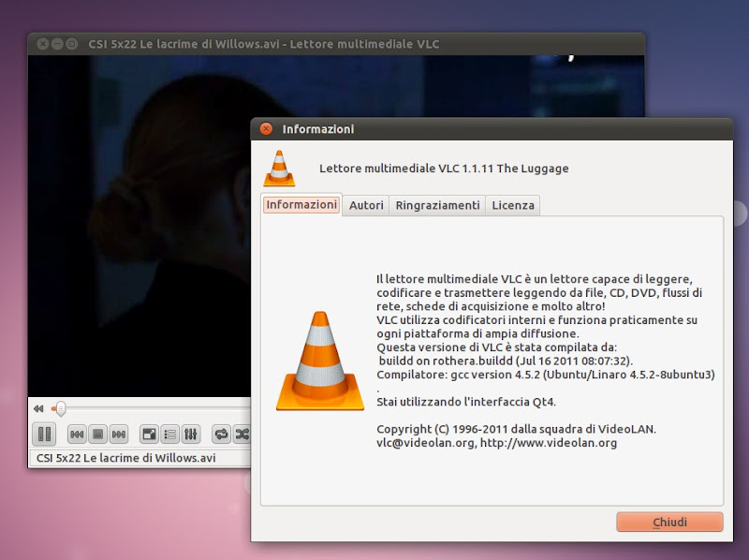Viewport: 749px width, 560px height.
Task: Click 'buildd on rothera.buildd' line
Action: 506,361
